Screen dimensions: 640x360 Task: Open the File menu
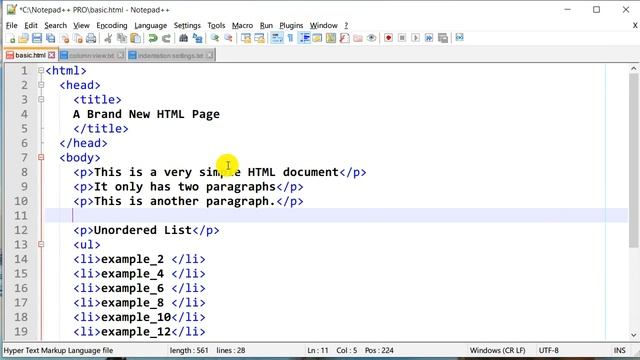(x=11, y=25)
